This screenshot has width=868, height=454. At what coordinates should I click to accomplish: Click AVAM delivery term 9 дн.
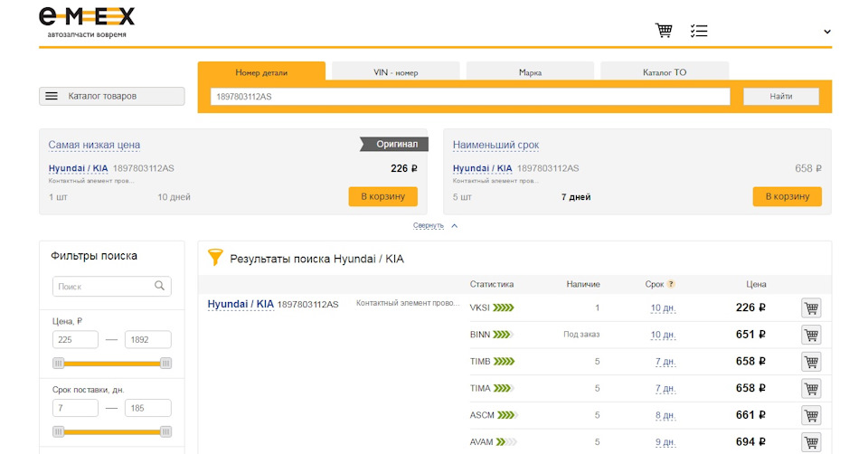coord(665,442)
